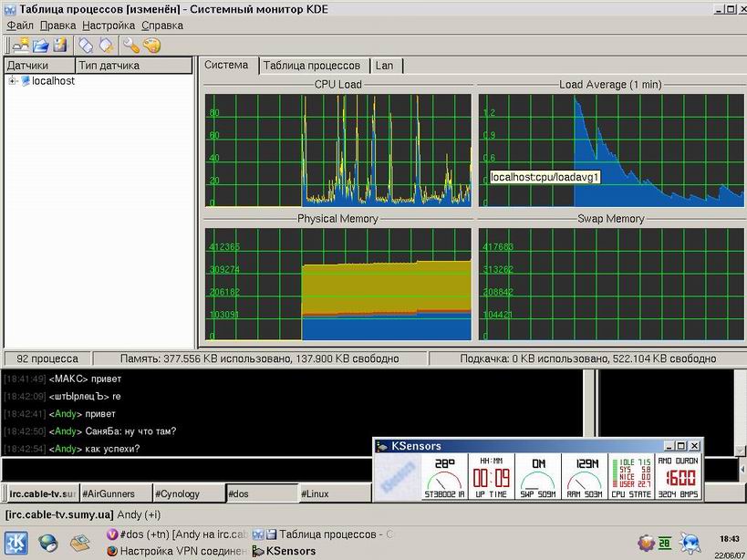Open the Настройка menu
Viewport: 747px width, 560px height.
109,26
